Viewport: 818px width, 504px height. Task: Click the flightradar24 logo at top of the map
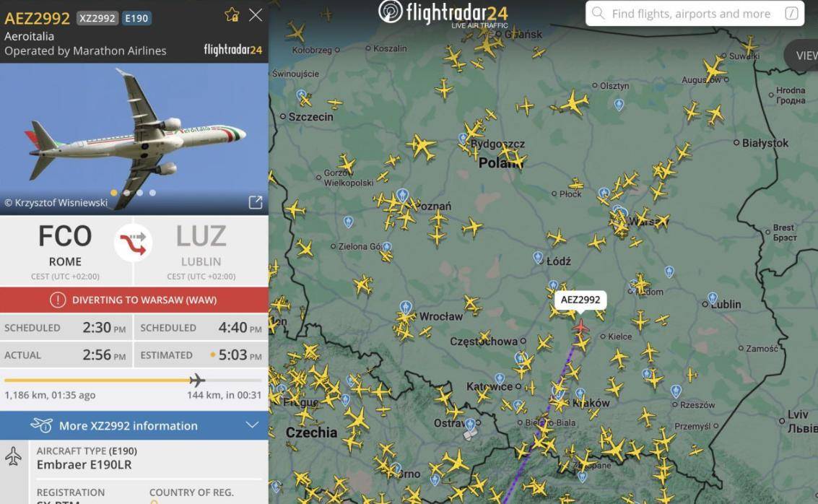click(443, 14)
